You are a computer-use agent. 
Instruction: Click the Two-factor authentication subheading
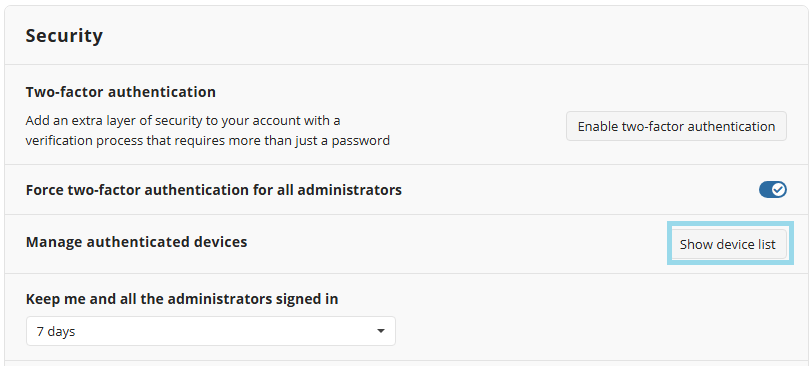pos(121,92)
